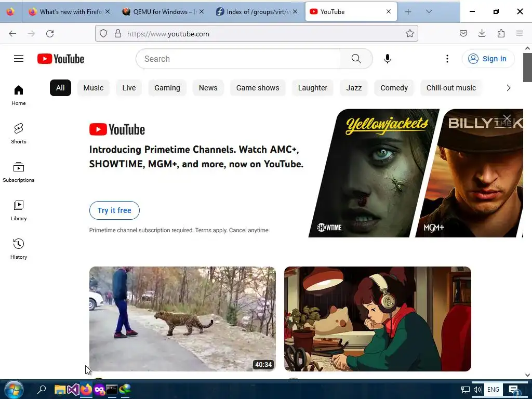Click the Try it free button
Image resolution: width=532 pixels, height=399 pixels.
click(x=114, y=210)
